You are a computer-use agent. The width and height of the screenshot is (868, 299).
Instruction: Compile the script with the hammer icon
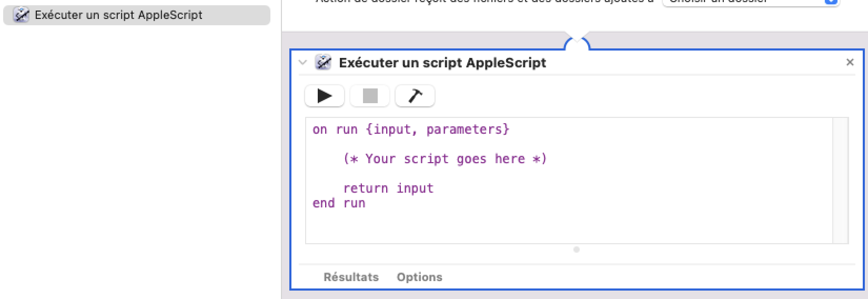pyautogui.click(x=415, y=96)
